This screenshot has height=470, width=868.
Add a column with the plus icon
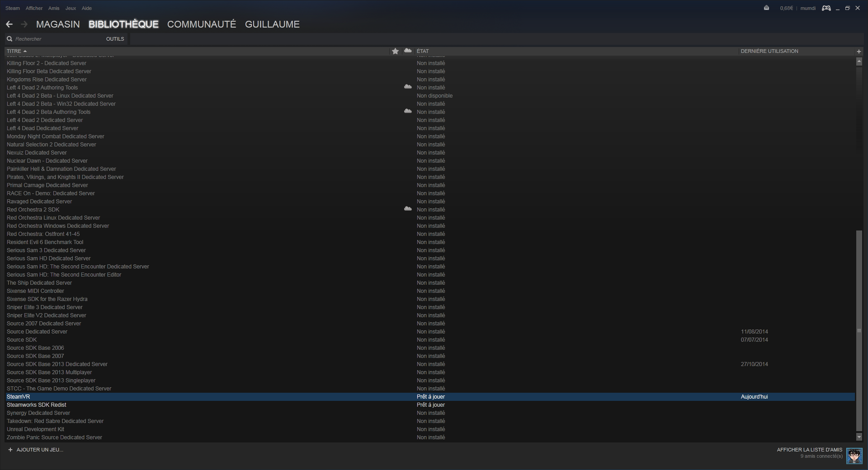859,52
